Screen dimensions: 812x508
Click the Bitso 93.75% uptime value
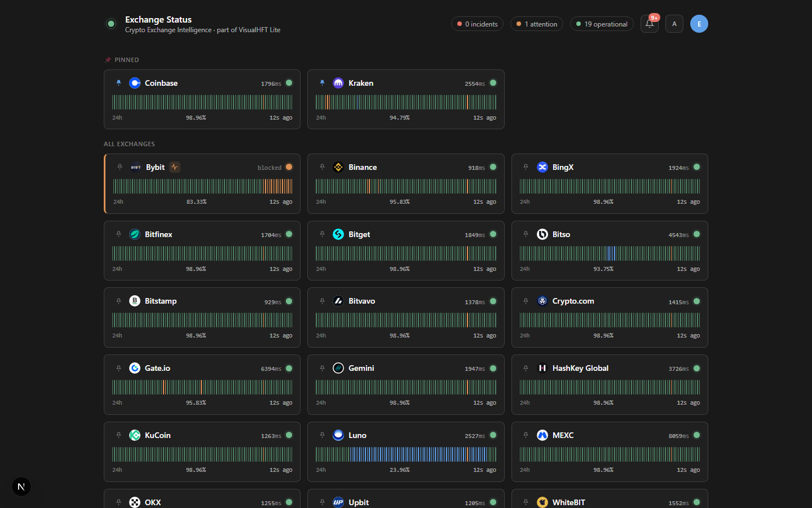[x=603, y=269]
